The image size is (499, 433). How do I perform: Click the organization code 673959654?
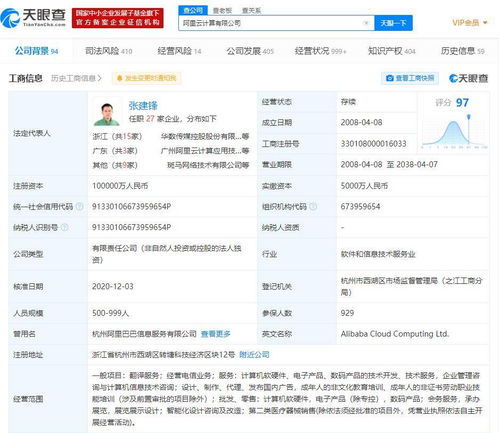[x=360, y=207]
